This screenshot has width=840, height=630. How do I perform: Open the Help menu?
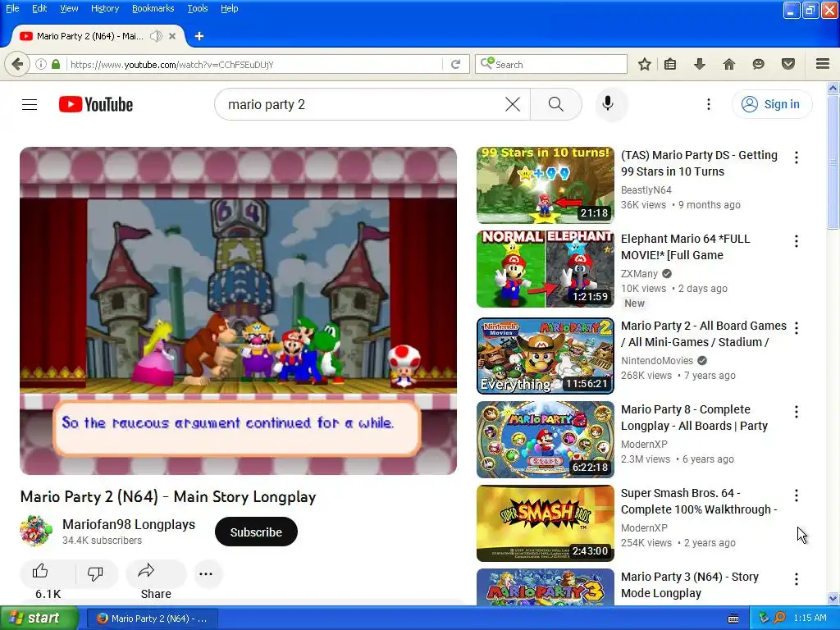(230, 8)
